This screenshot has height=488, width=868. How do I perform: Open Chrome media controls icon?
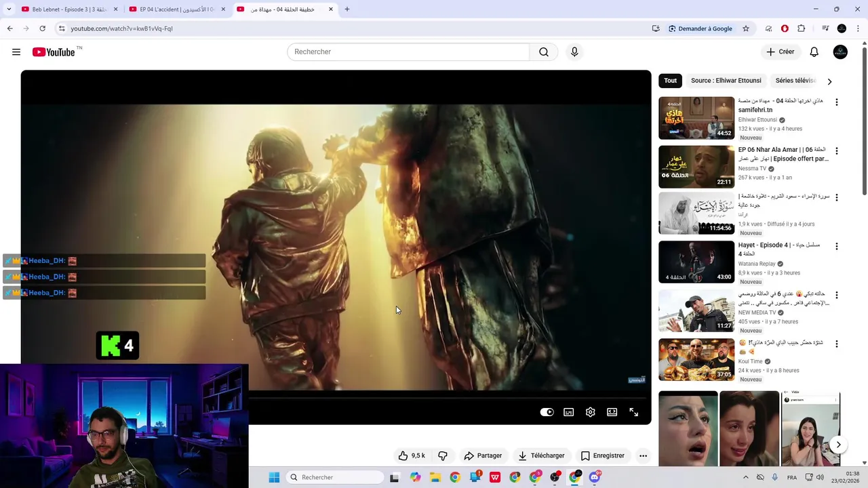[825, 28]
